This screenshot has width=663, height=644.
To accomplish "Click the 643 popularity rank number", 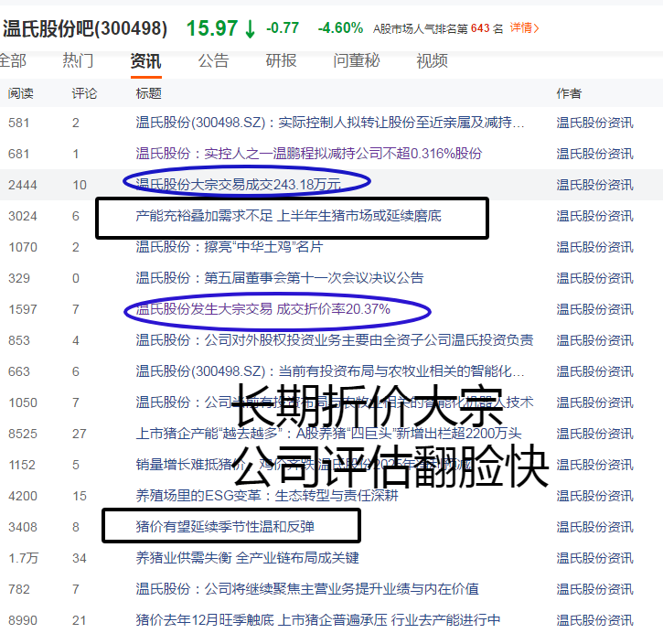I will (480, 28).
